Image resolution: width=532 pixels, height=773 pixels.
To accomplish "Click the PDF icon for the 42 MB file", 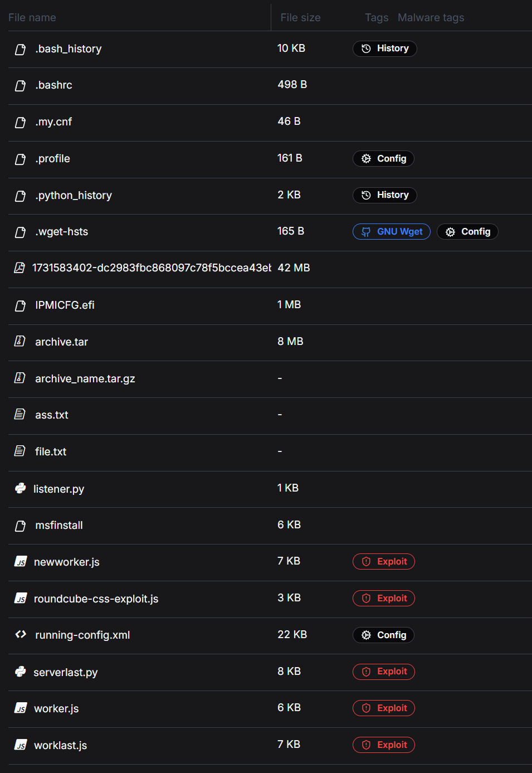I will coord(19,268).
